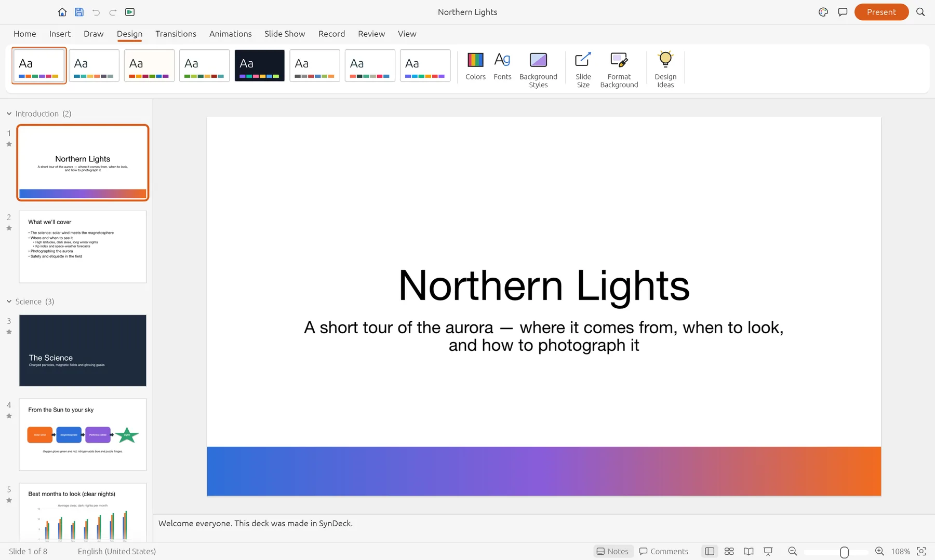935x560 pixels.
Task: Undo the last action
Action: [x=96, y=12]
